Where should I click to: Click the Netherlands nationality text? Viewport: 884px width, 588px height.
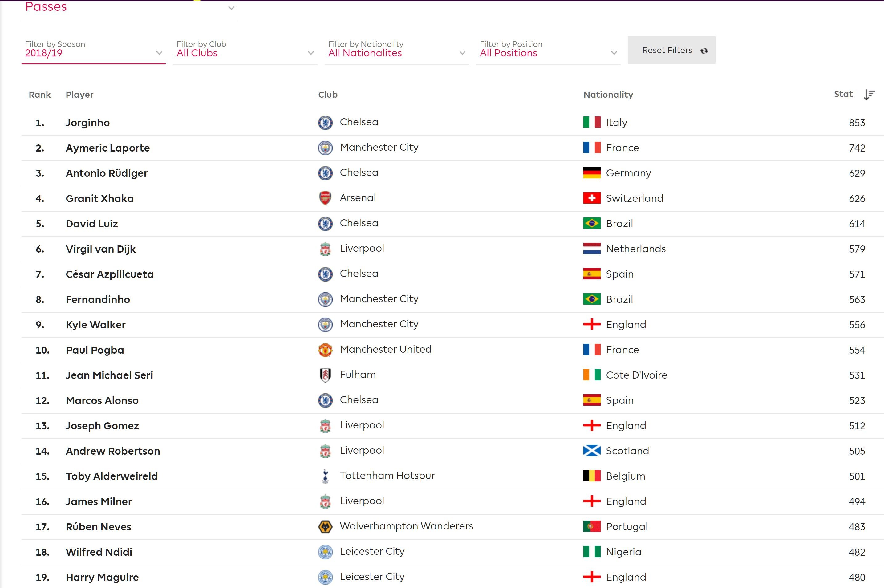click(x=636, y=249)
